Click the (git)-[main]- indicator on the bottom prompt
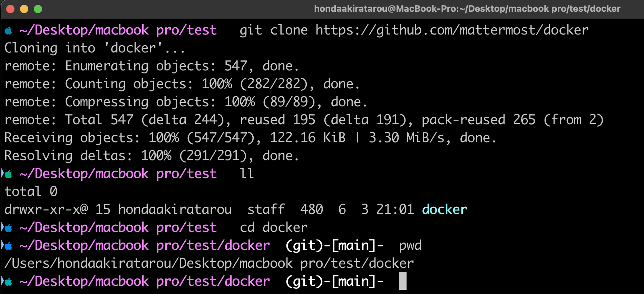This screenshot has width=644, height=294. 334,282
